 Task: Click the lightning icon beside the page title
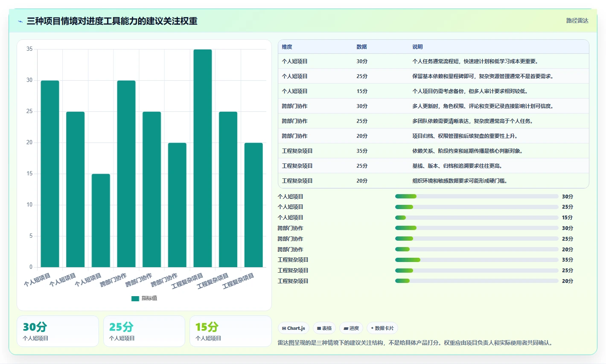(20, 21)
